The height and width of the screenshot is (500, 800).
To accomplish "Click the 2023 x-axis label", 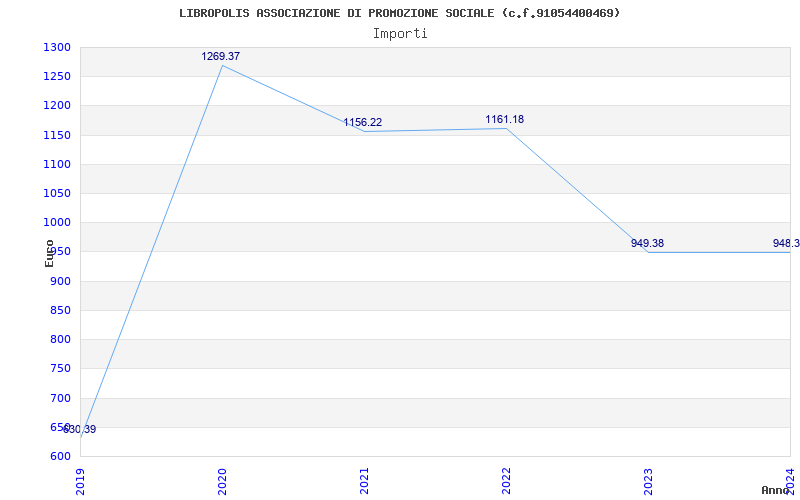I will click(648, 482).
